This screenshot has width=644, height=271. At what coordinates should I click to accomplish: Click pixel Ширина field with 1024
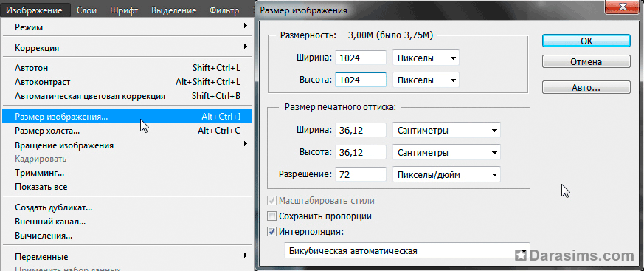click(x=361, y=58)
